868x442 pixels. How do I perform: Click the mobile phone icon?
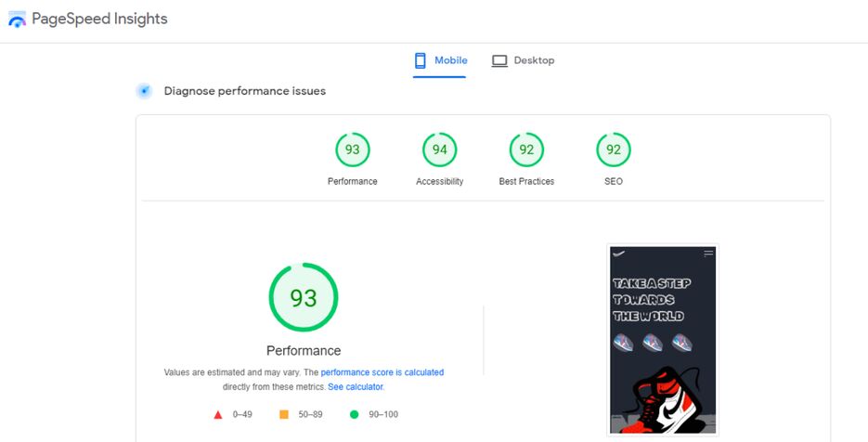coord(420,60)
